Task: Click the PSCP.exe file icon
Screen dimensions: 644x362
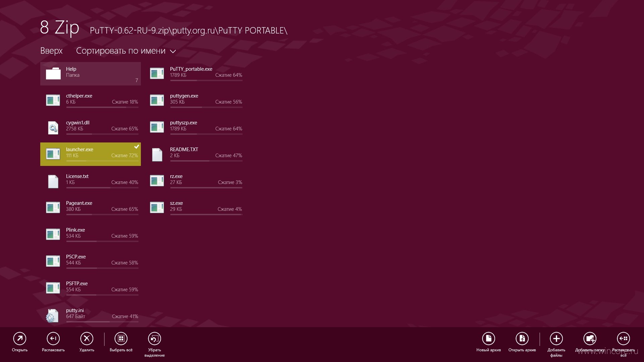Action: point(53,261)
